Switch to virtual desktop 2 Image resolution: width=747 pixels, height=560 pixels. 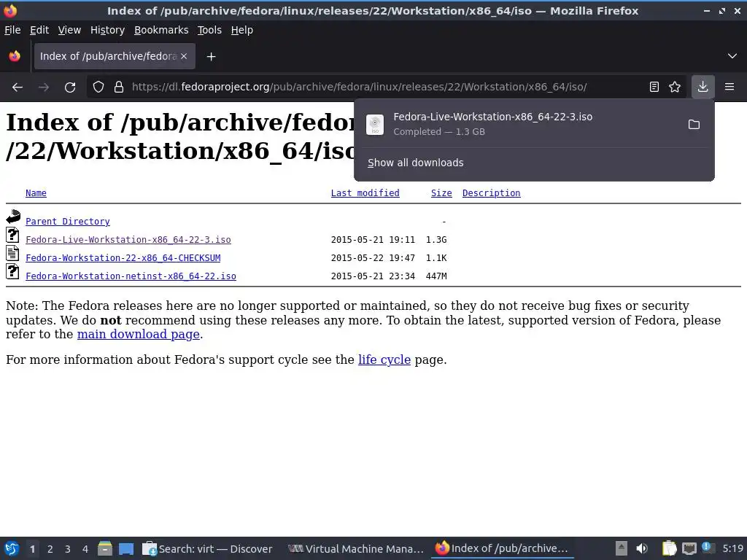pos(50,549)
